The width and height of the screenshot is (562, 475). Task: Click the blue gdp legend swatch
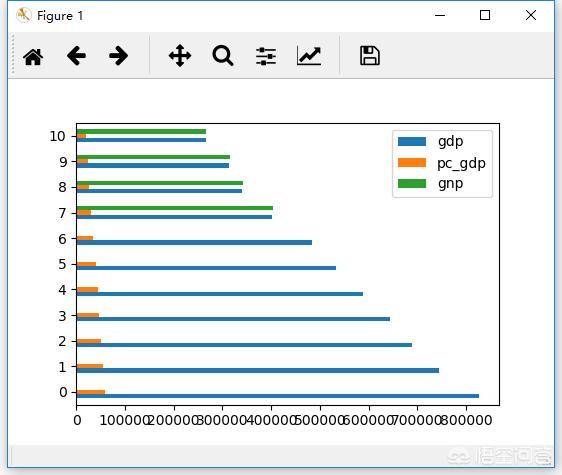coord(412,142)
